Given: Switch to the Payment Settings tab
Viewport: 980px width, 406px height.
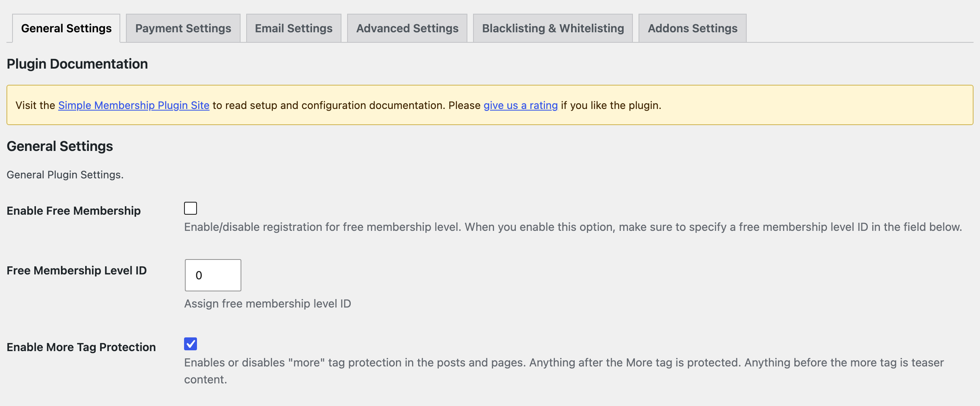Looking at the screenshot, I should click(x=183, y=28).
